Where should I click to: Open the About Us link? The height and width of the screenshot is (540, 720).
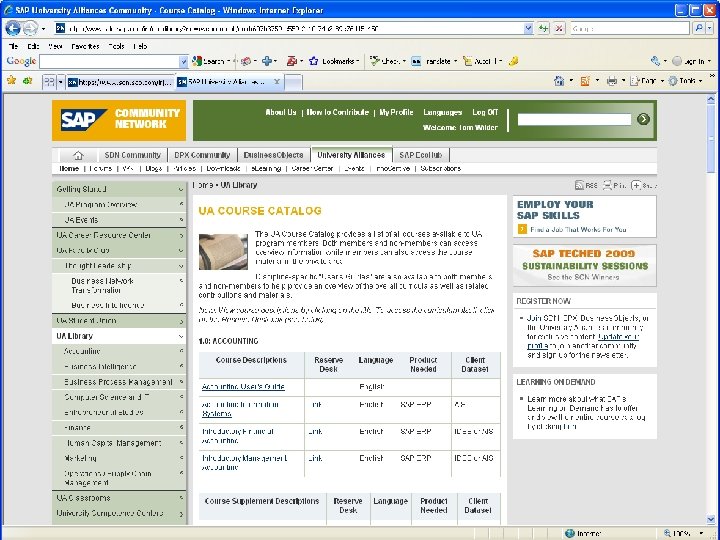tap(281, 112)
